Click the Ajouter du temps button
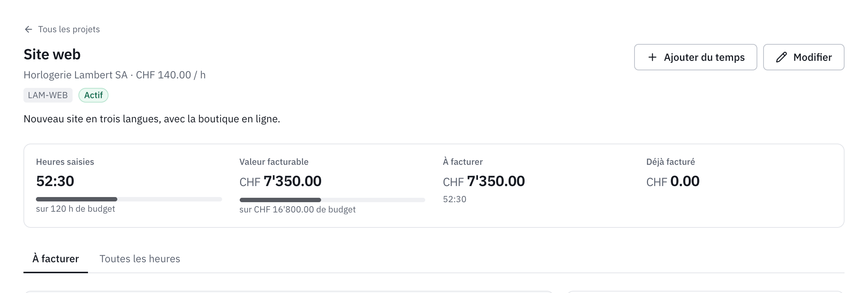 pyautogui.click(x=695, y=57)
